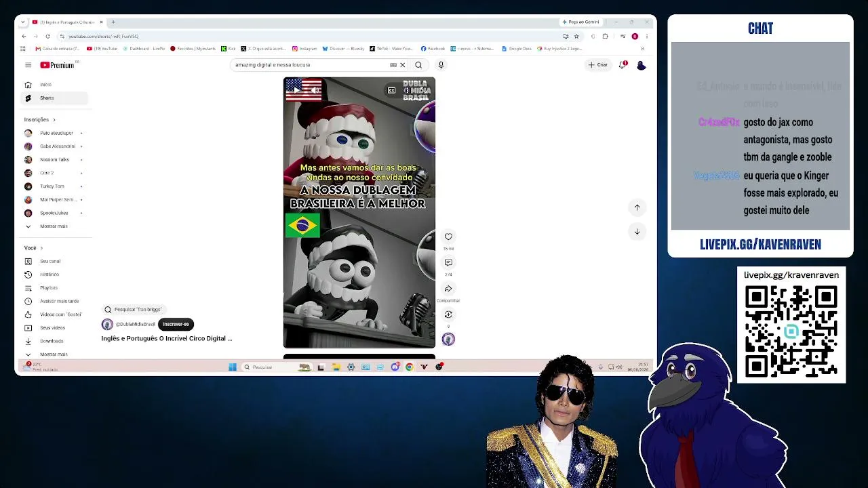Open the Facebook bookmark
The width and height of the screenshot is (868, 488).
pos(433,49)
